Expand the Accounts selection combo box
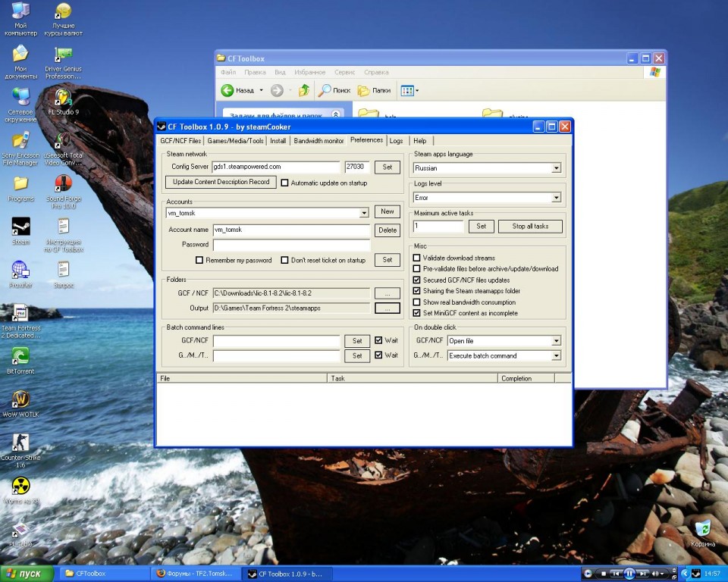Viewport: 728px width, 582px height. click(364, 214)
